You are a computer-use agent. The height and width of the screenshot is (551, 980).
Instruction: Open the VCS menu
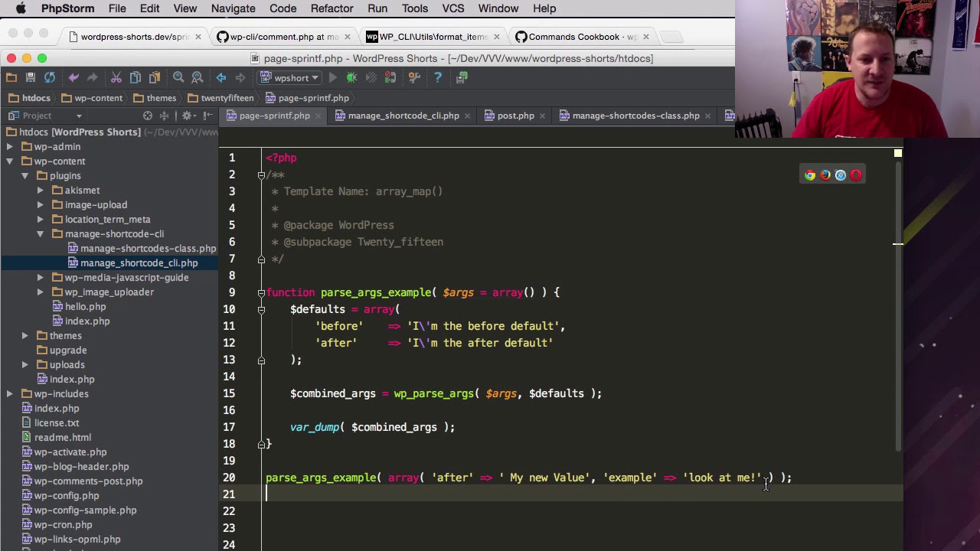[452, 8]
